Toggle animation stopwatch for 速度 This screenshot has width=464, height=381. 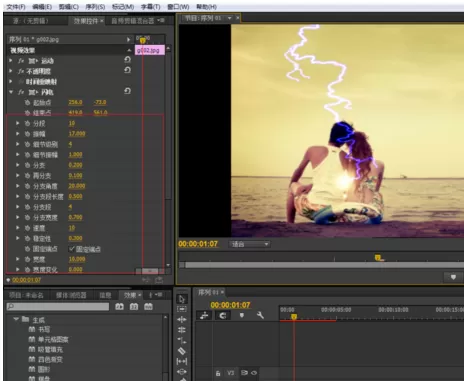click(x=27, y=228)
